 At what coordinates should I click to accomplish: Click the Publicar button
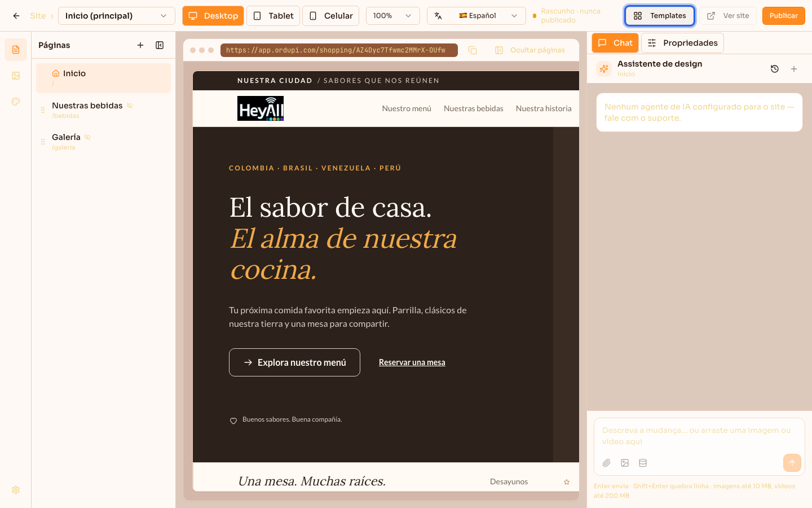(x=784, y=16)
